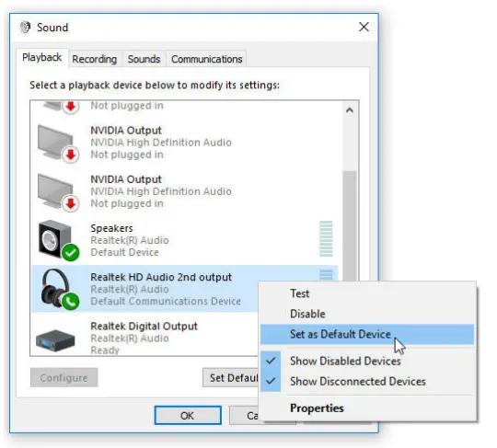Click scrollbar up arrow in device list
Screen dimensions: 497x448
point(350,110)
